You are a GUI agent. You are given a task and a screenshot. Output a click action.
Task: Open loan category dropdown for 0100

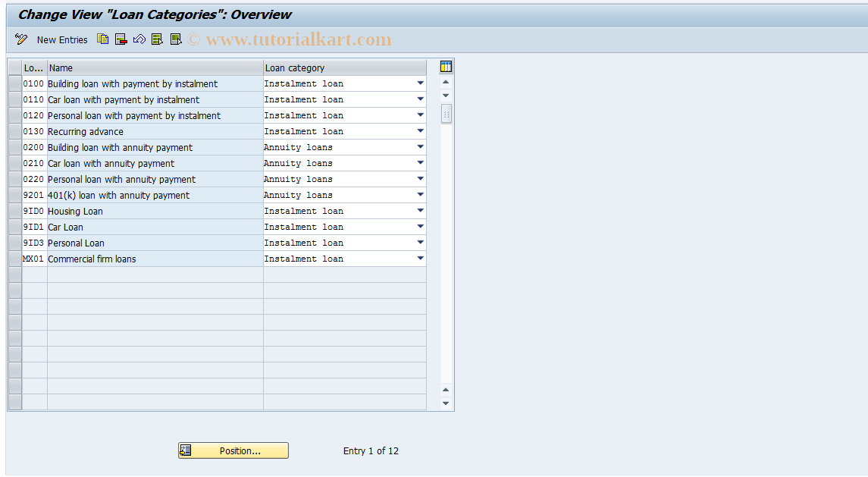point(420,83)
